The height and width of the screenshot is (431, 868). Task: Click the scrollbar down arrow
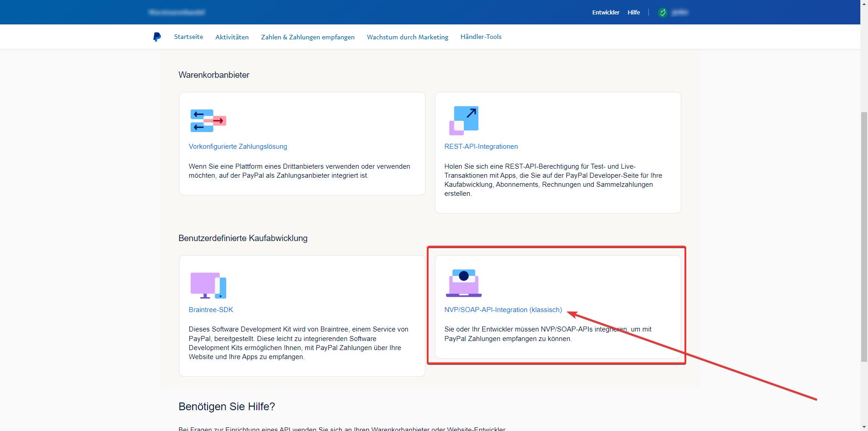[x=864, y=427]
